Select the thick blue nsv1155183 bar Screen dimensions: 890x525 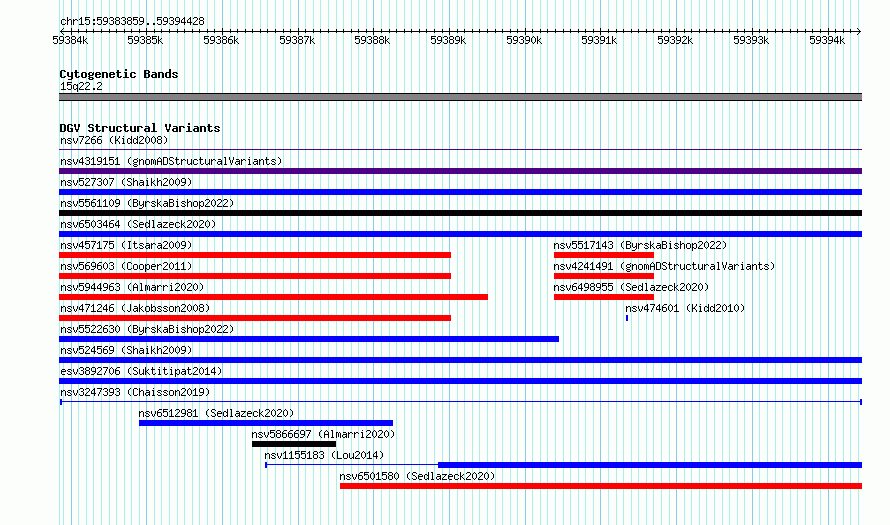[x=650, y=465]
